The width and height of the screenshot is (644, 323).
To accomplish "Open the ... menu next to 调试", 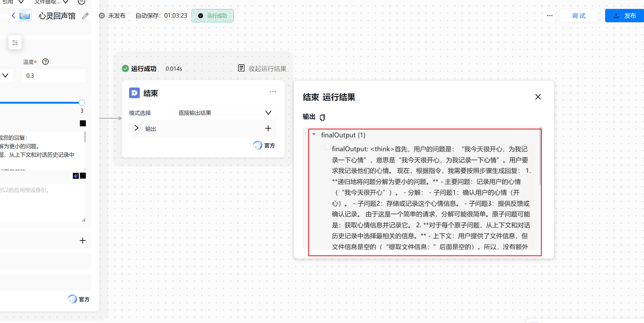I will [550, 15].
